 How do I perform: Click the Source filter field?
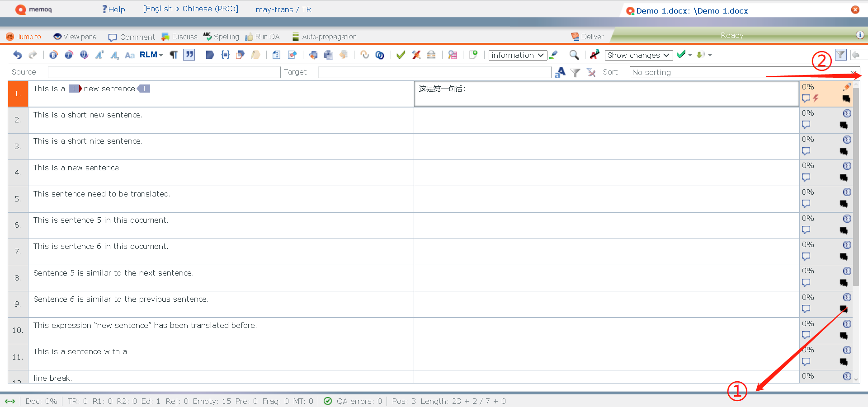[x=164, y=72]
